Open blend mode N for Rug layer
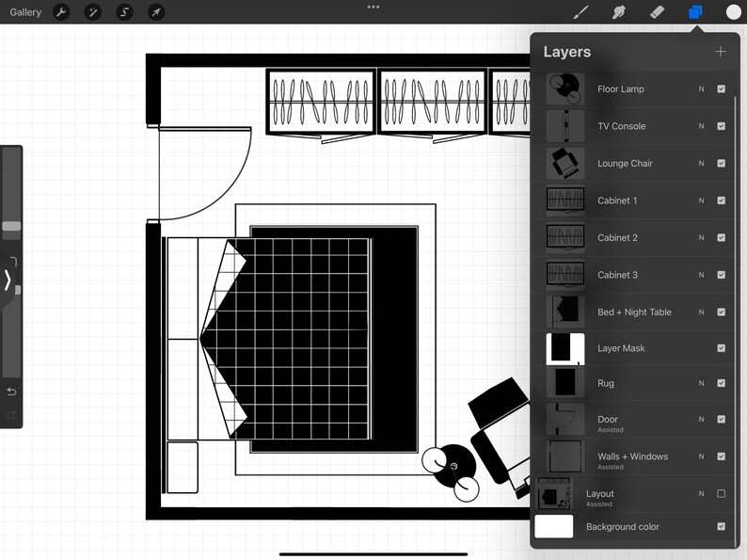The image size is (747, 560). tap(701, 383)
